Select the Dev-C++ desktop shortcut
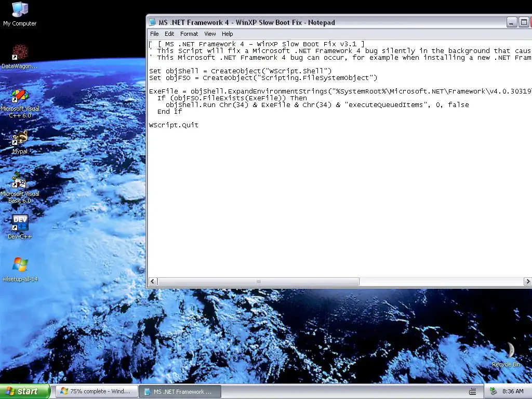This screenshot has width=532, height=399. pyautogui.click(x=20, y=227)
